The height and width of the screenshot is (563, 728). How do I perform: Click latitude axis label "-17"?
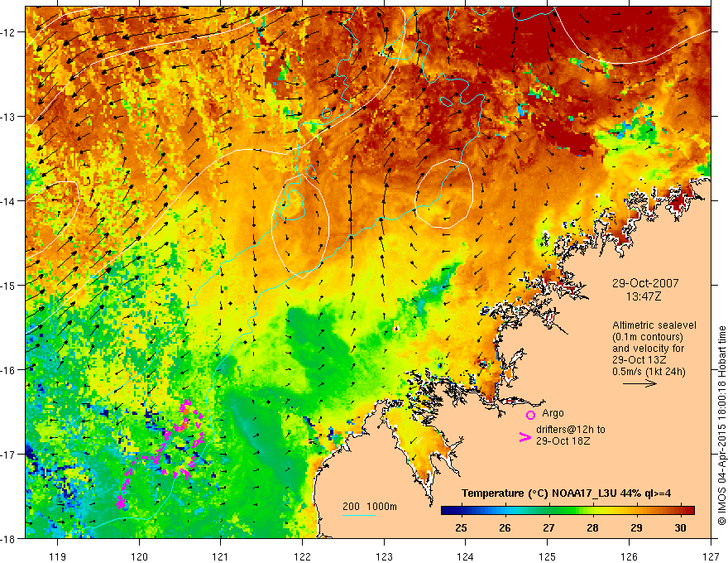coord(9,455)
